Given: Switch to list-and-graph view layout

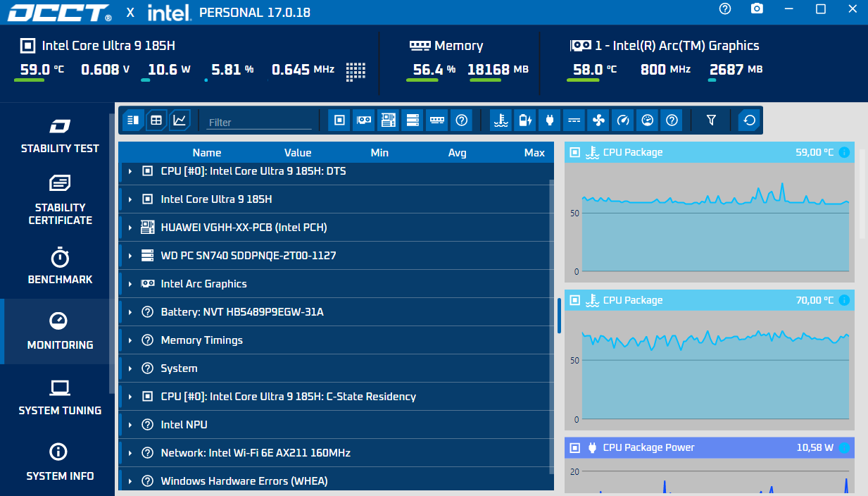Looking at the screenshot, I should coord(132,120).
